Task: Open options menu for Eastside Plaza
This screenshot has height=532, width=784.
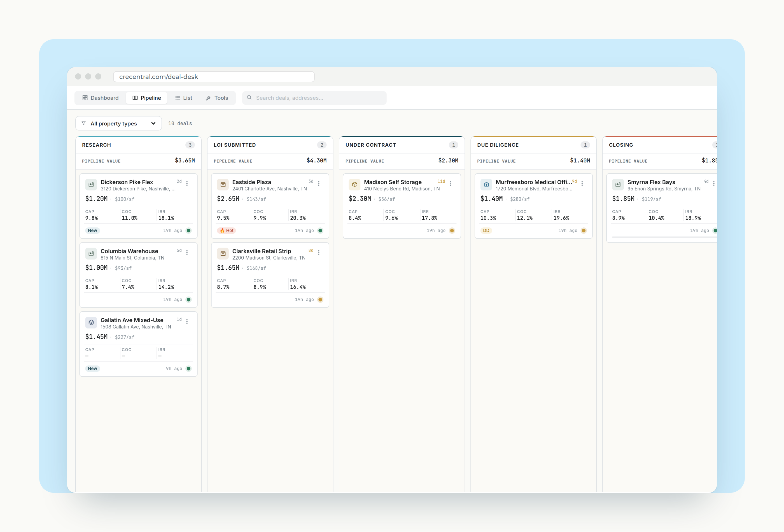Action: (x=318, y=183)
